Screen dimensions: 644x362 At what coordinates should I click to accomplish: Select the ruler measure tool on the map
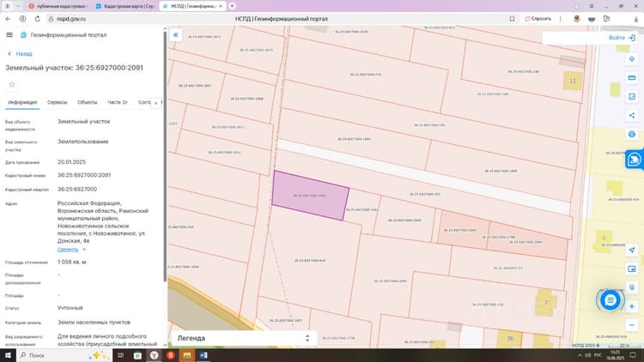(632, 77)
